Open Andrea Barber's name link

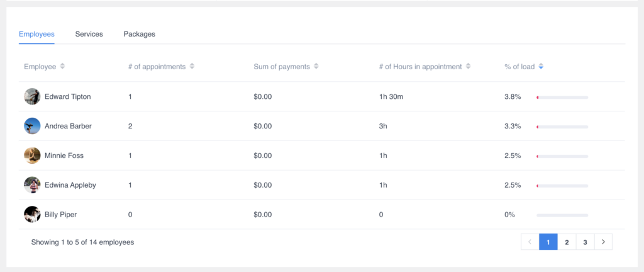68,126
